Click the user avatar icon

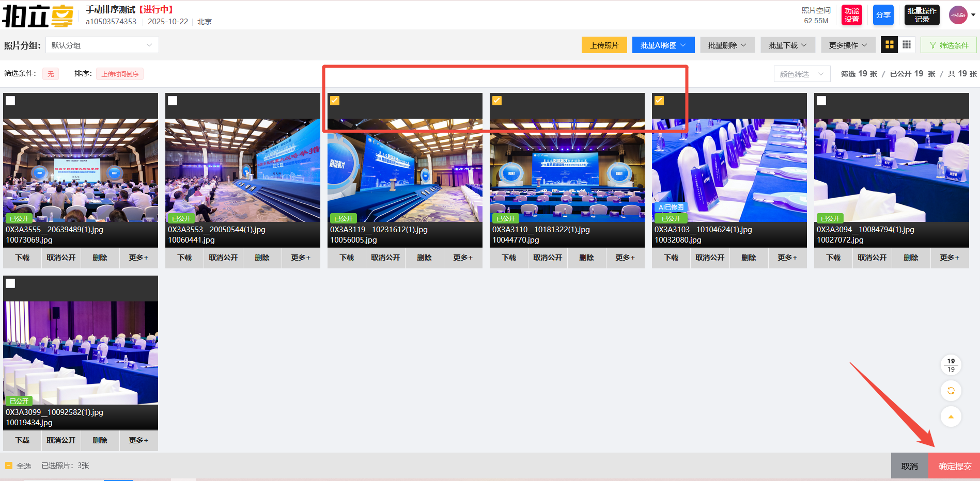point(958,15)
